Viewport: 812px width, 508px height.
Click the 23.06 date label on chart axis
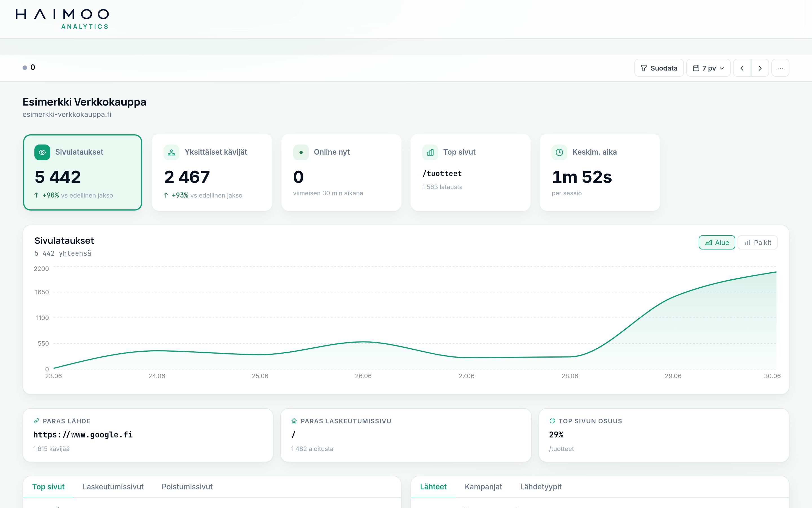[53, 376]
